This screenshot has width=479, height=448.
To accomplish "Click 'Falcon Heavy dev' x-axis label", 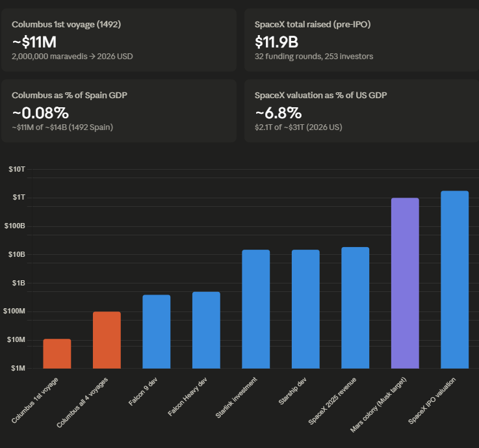I will point(188,397).
